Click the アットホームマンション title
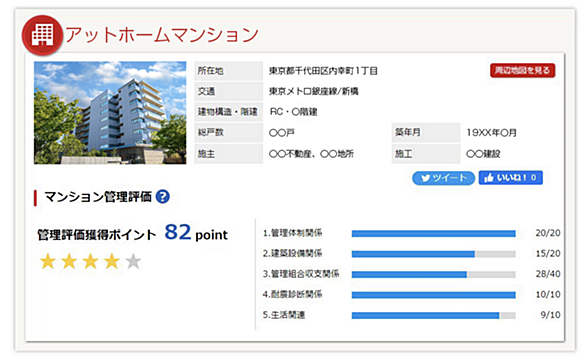Image resolution: width=586 pixels, height=363 pixels. (162, 35)
